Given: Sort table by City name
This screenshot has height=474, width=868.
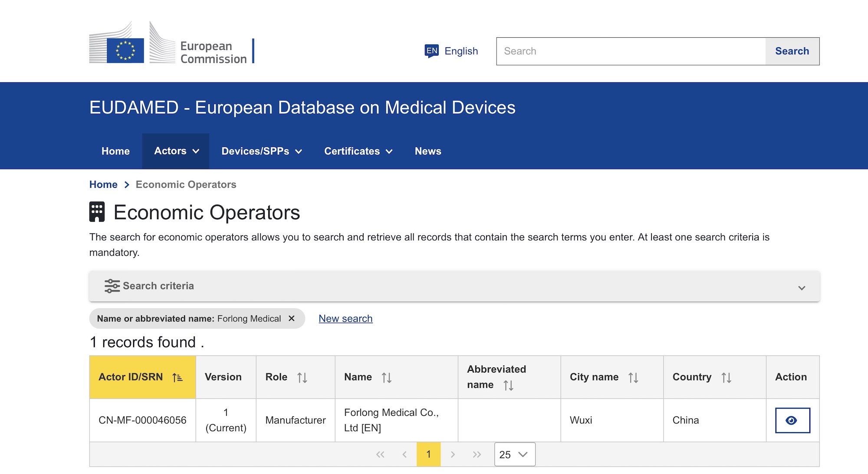Looking at the screenshot, I should 633,378.
